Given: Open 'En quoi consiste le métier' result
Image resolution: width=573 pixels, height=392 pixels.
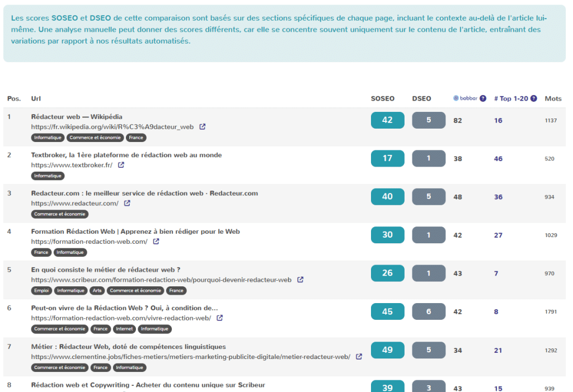Looking at the screenshot, I should pos(106,270).
